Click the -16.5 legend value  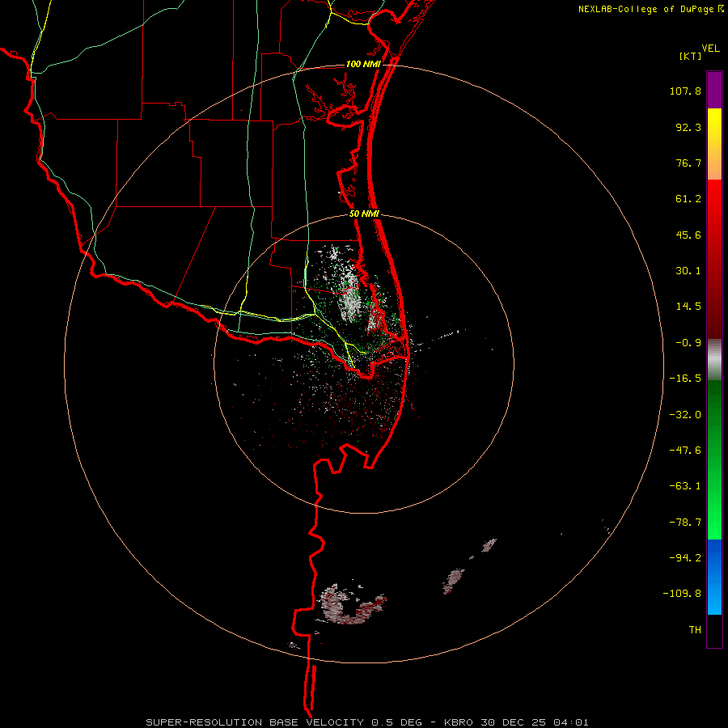pyautogui.click(x=685, y=379)
